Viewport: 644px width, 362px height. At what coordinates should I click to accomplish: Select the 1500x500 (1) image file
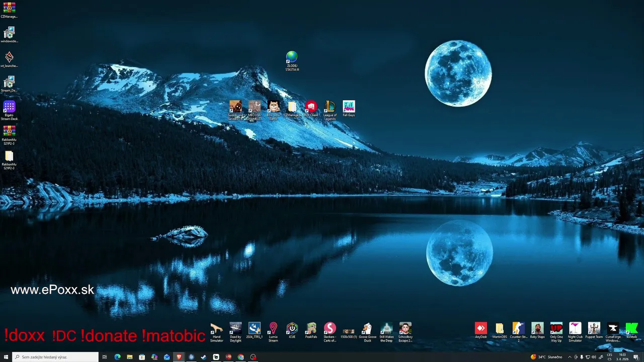pyautogui.click(x=349, y=332)
